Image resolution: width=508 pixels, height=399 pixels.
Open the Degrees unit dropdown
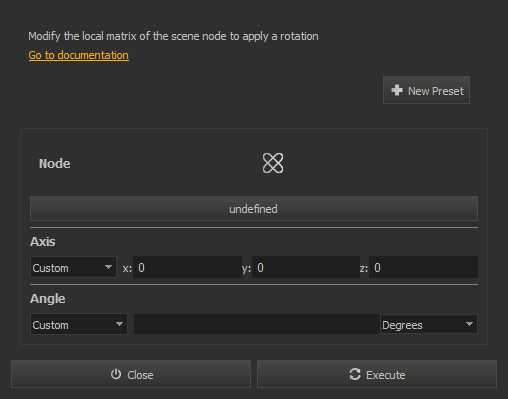(x=429, y=324)
